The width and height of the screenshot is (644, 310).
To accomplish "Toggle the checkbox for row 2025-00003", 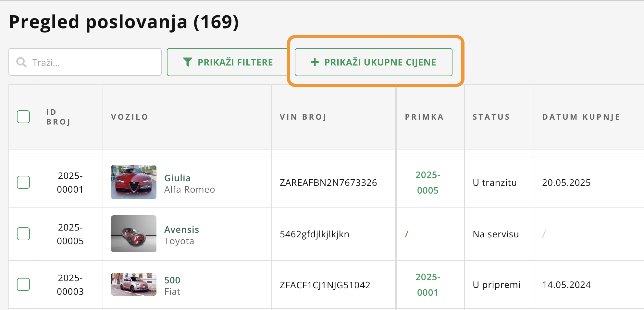I will click(x=23, y=284).
